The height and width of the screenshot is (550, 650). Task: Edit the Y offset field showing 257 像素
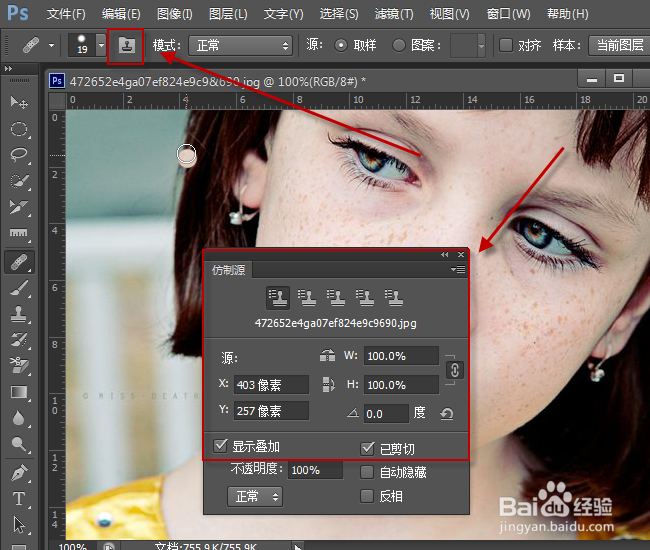271,411
